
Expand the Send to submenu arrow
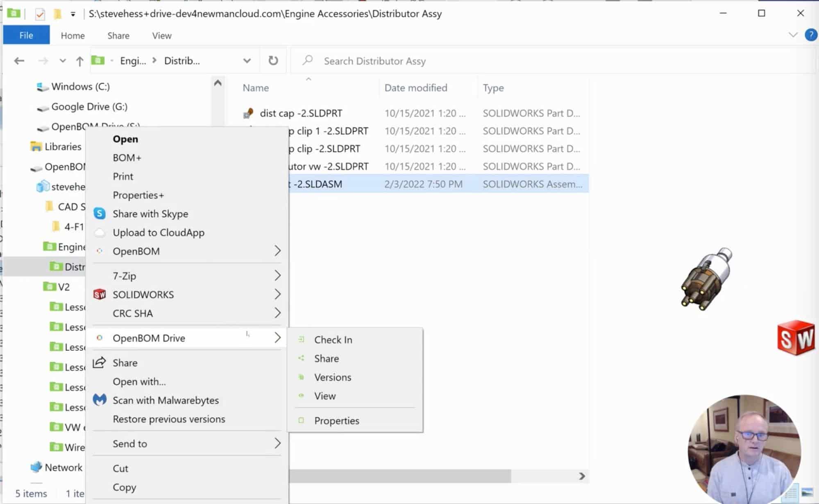tap(277, 443)
